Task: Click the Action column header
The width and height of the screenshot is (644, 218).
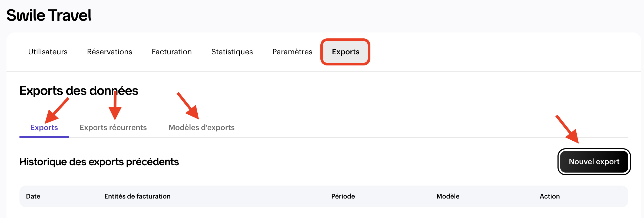Action: pyautogui.click(x=550, y=196)
